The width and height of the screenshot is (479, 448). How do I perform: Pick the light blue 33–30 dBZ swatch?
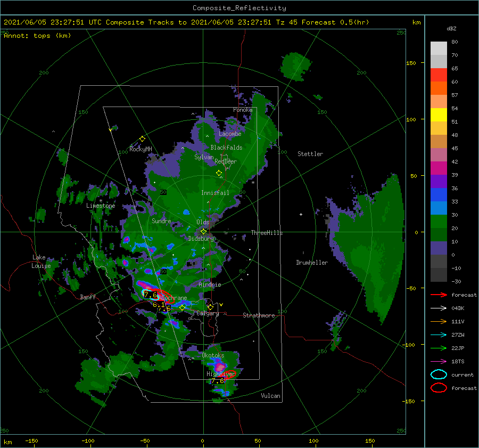(x=439, y=208)
